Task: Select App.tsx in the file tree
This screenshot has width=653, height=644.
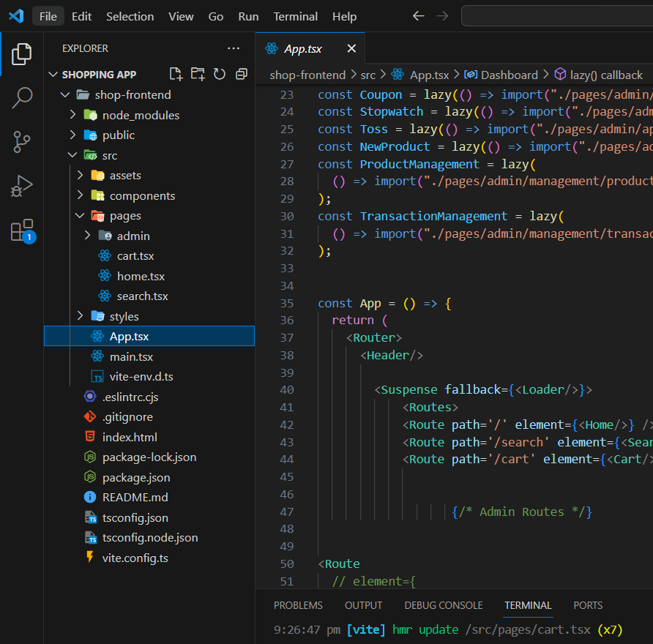Action: point(149,337)
